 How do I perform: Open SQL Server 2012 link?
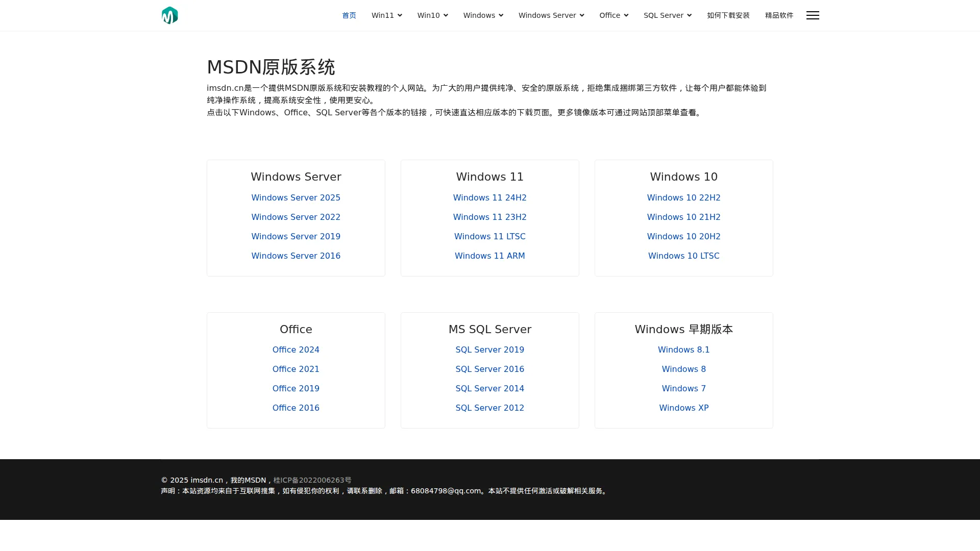point(490,408)
